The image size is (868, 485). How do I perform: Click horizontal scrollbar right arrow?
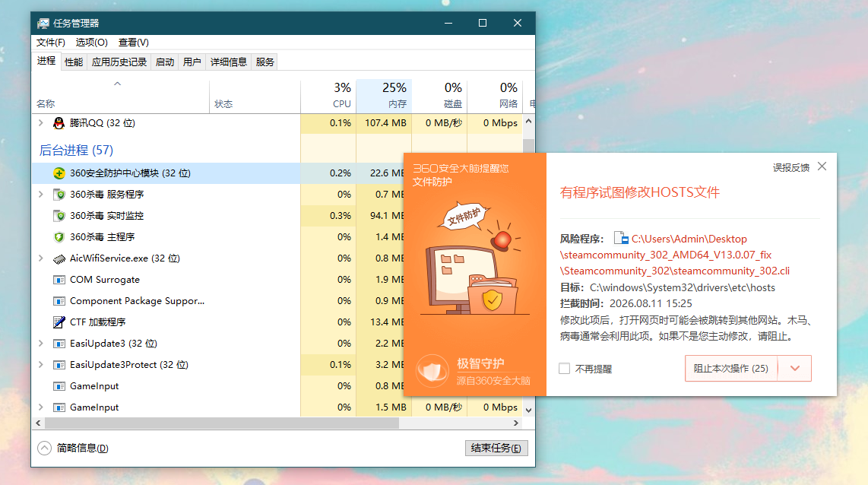coord(516,423)
